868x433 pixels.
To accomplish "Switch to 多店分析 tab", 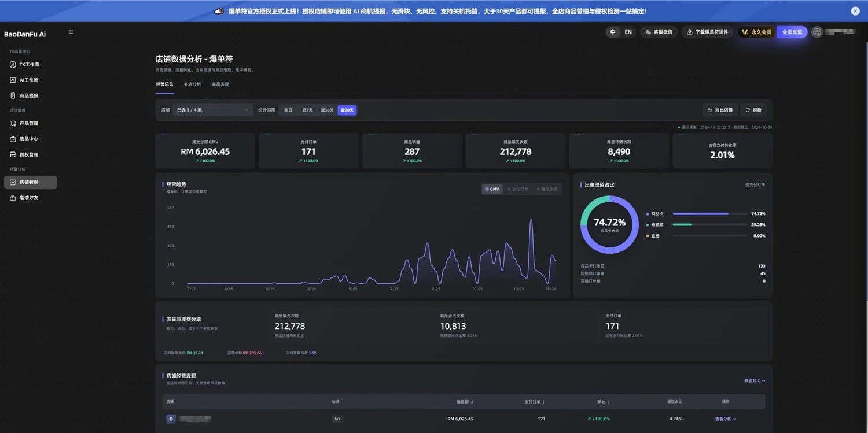I will click(193, 84).
